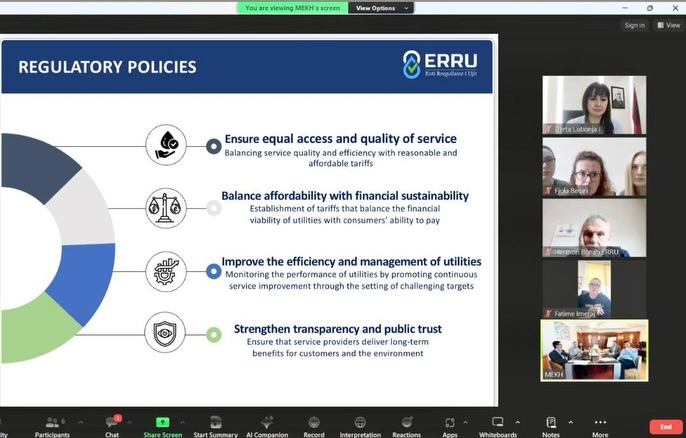
Task: Open the More options menu
Action: (x=600, y=425)
